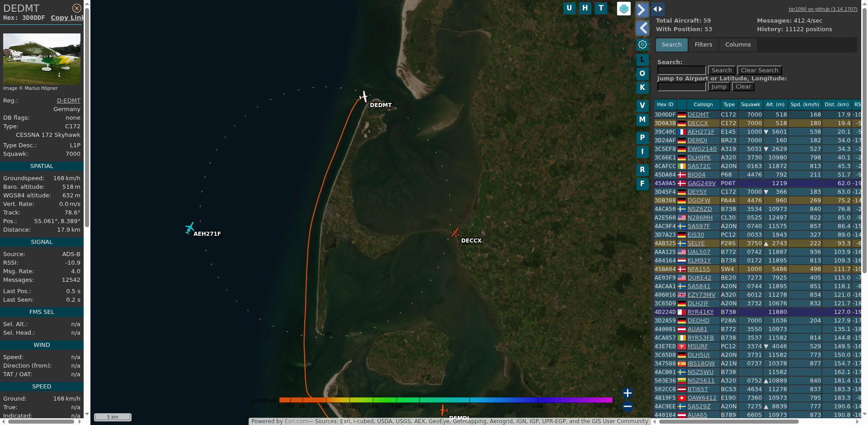The image size is (868, 425).
Task: Sort table by Callsign column
Action: pos(703,104)
